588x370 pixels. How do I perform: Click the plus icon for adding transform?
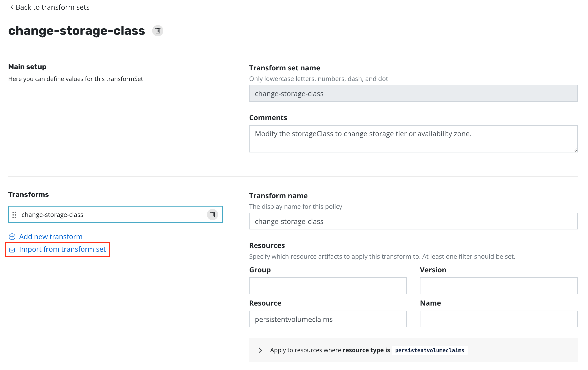pos(12,236)
